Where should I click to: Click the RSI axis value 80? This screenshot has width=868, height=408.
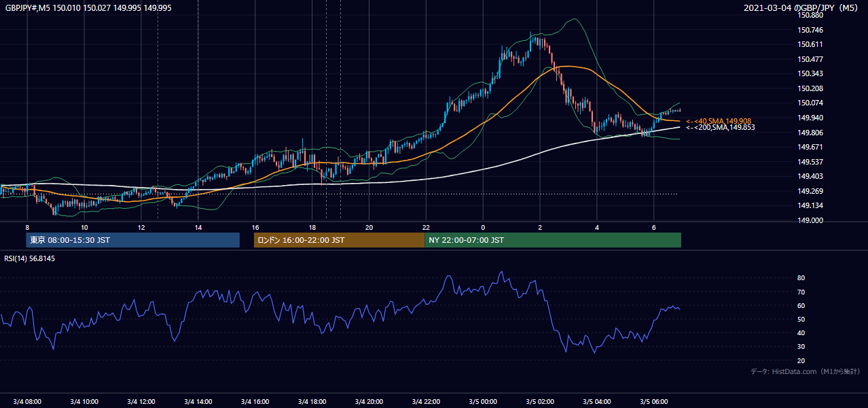[801, 278]
